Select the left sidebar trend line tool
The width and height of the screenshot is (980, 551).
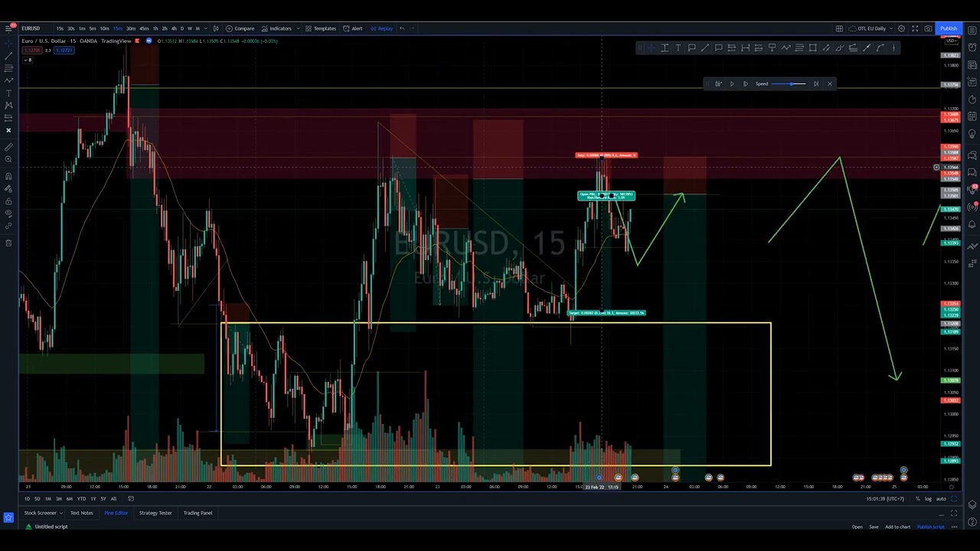(x=8, y=55)
